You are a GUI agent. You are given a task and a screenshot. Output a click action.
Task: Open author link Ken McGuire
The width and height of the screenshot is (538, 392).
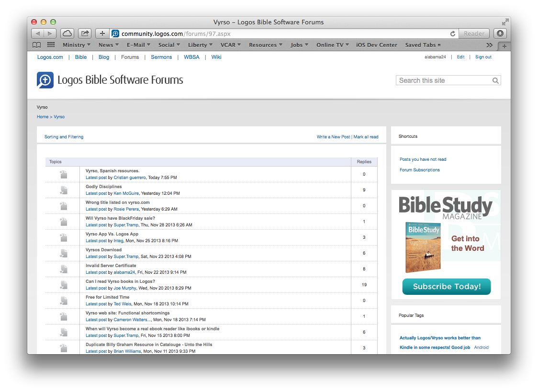(126, 193)
